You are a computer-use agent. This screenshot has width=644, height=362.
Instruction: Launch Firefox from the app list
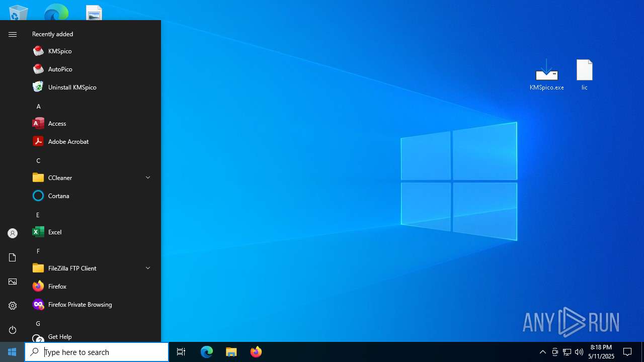point(92,287)
